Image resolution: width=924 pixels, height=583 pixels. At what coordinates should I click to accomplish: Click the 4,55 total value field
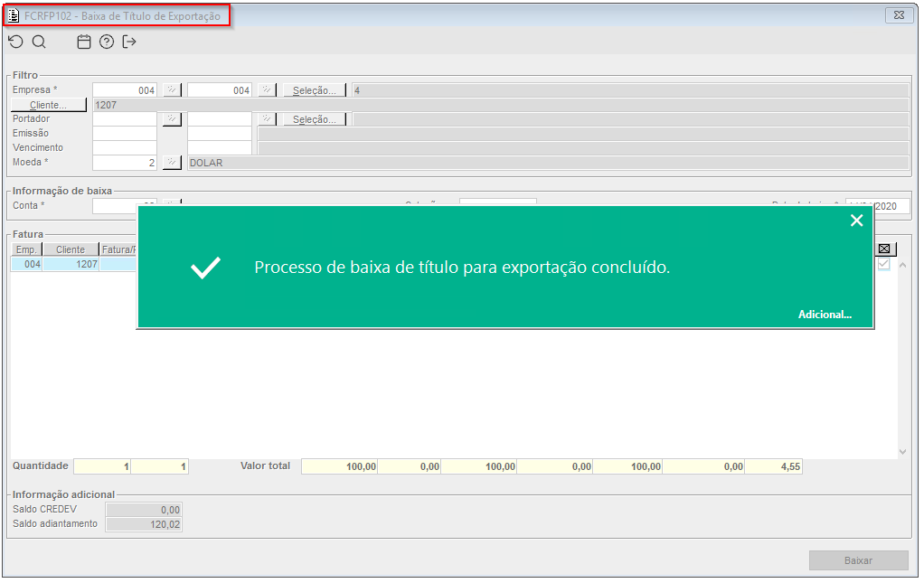coord(773,466)
